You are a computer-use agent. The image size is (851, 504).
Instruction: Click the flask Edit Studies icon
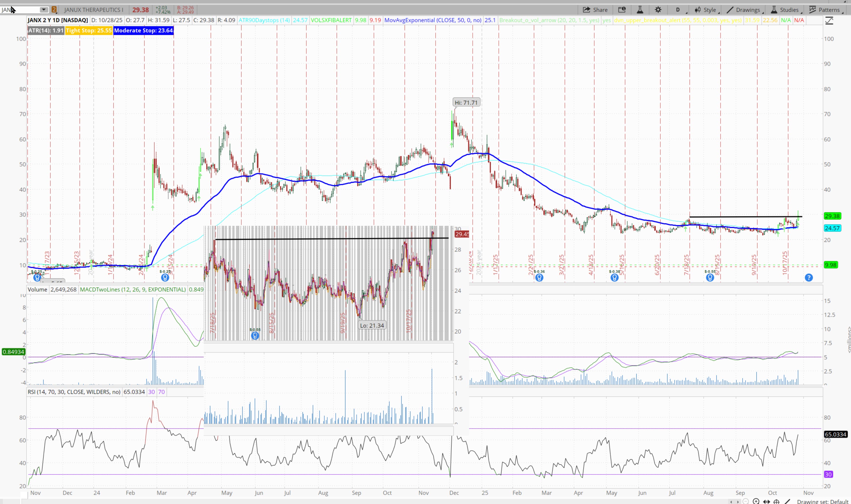point(640,10)
